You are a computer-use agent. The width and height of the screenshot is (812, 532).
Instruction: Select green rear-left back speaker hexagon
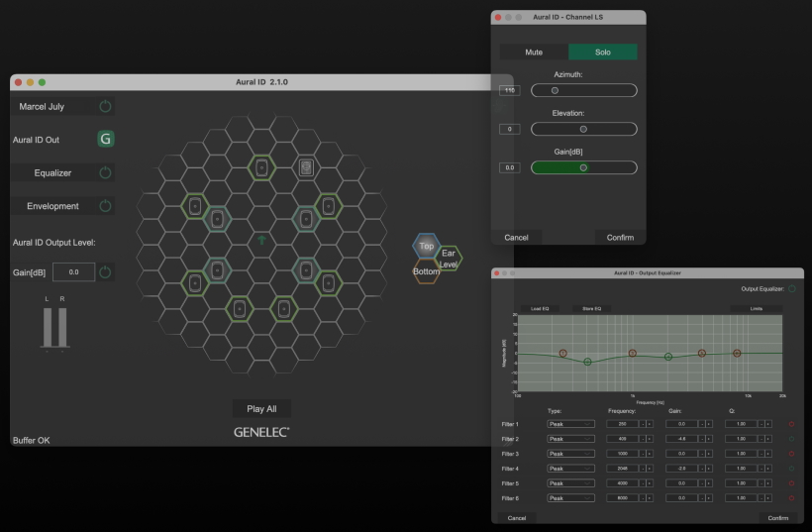pyautogui.click(x=240, y=309)
